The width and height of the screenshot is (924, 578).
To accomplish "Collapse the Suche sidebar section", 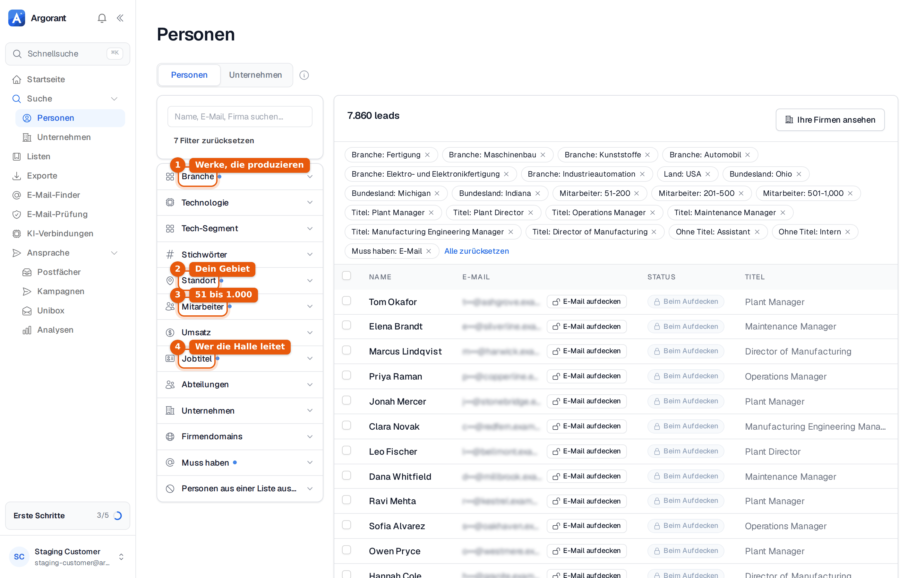I will (114, 99).
